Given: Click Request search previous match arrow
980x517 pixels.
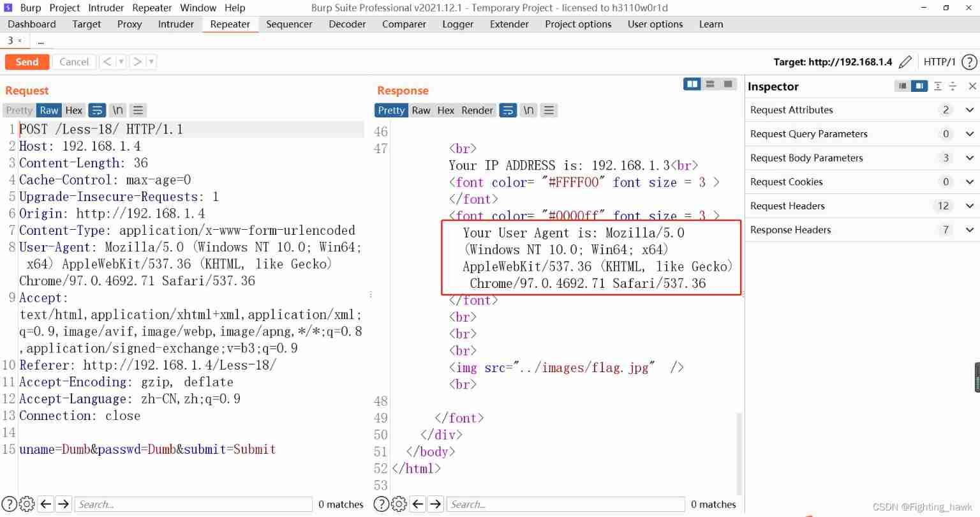Looking at the screenshot, I should (46, 504).
